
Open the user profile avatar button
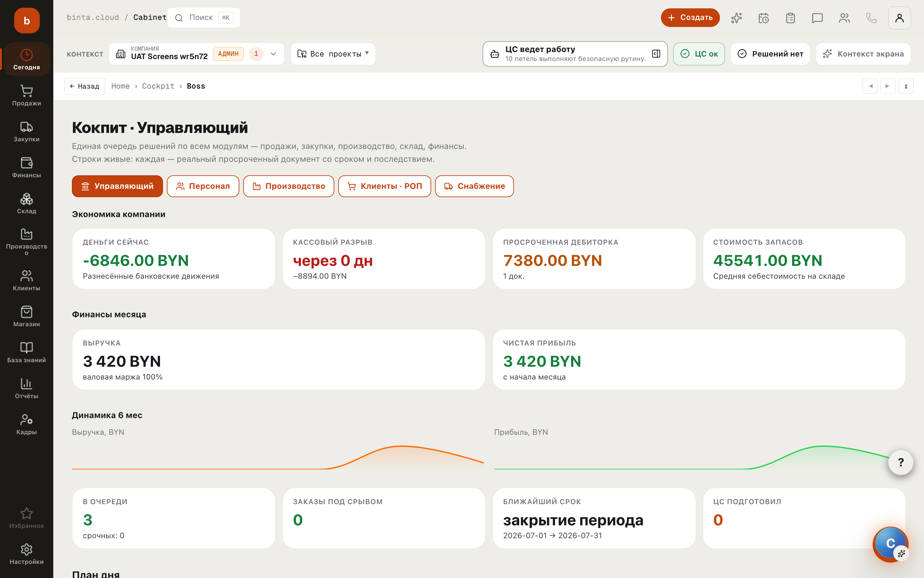899,18
